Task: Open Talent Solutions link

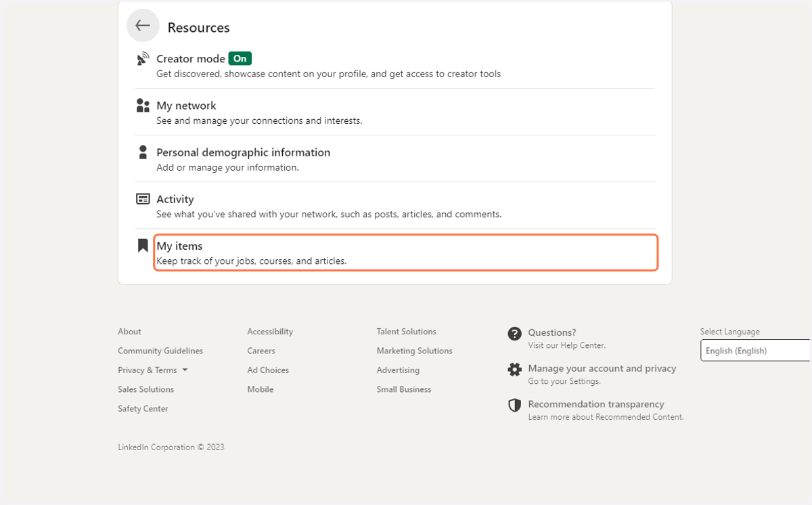Action: (x=407, y=332)
